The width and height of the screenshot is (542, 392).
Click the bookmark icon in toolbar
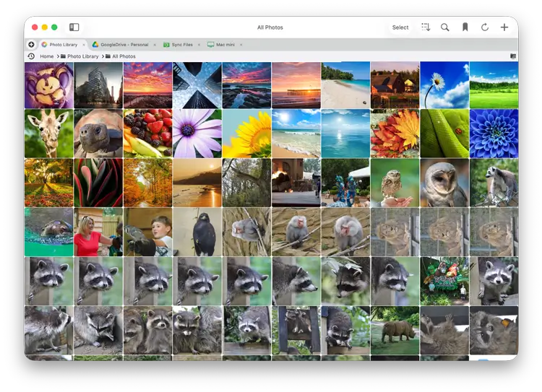tap(465, 27)
